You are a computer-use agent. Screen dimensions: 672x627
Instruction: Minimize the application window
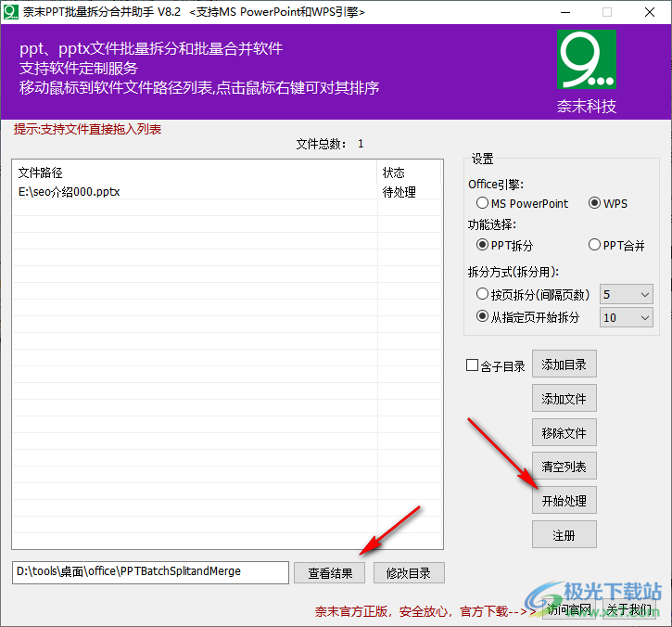click(x=565, y=12)
